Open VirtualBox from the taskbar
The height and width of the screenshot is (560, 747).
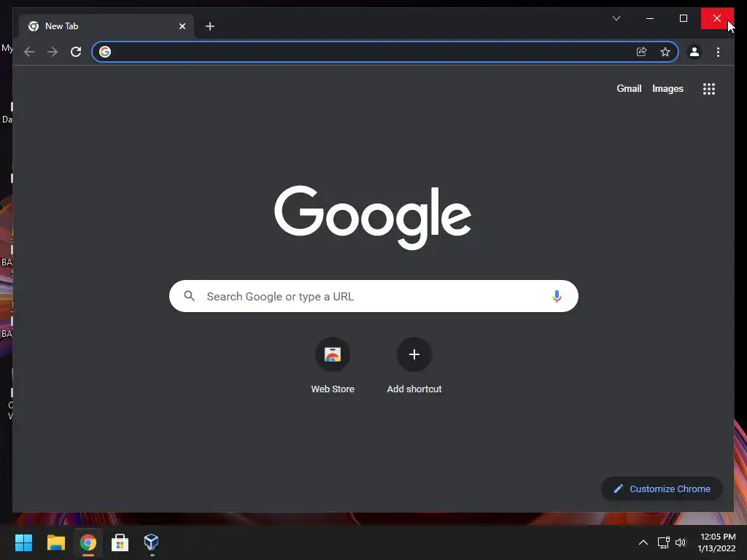pos(152,542)
